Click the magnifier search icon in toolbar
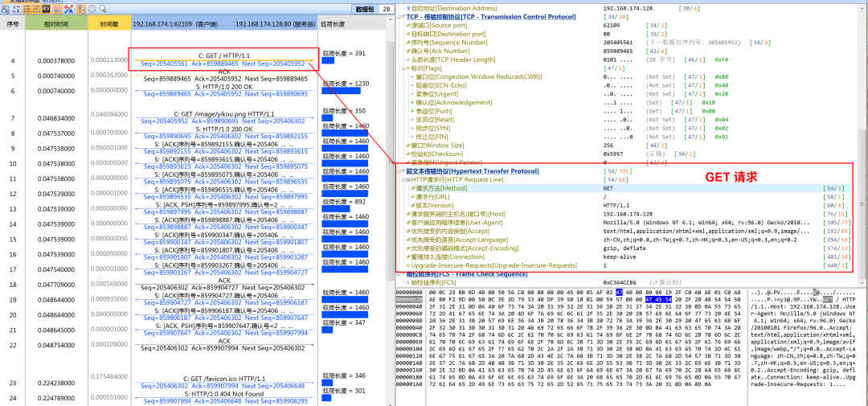The height and width of the screenshot is (406, 868). click(x=102, y=9)
